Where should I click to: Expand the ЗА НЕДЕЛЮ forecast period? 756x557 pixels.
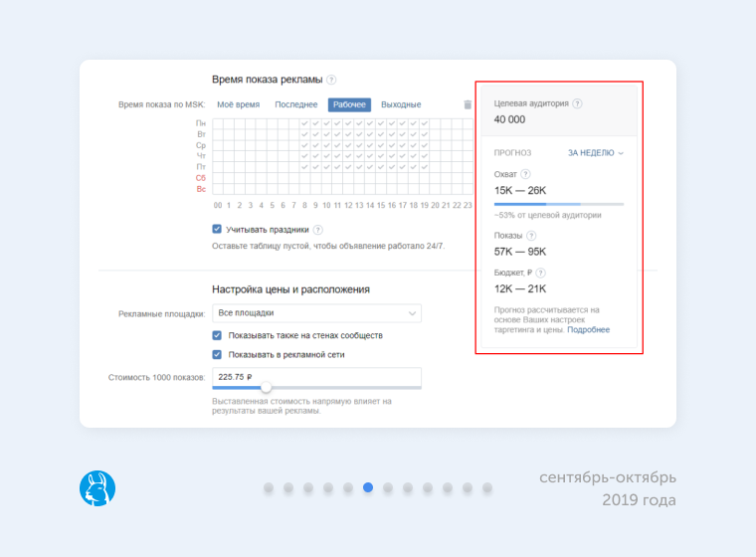pos(596,153)
